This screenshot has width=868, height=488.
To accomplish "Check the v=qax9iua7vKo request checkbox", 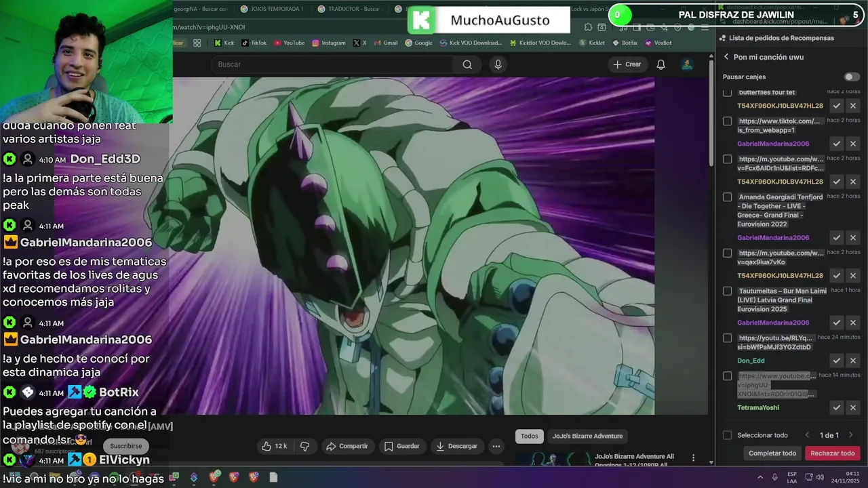I will point(728,253).
